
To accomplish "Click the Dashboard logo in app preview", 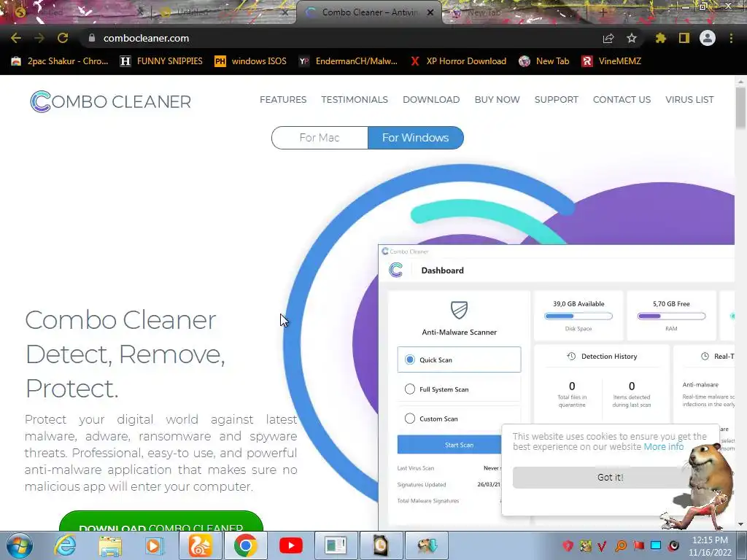I will tap(395, 270).
